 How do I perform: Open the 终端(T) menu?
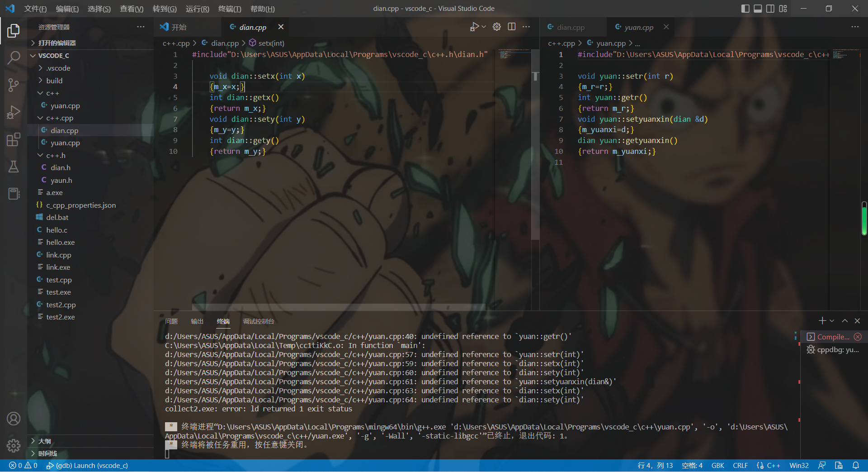point(230,9)
